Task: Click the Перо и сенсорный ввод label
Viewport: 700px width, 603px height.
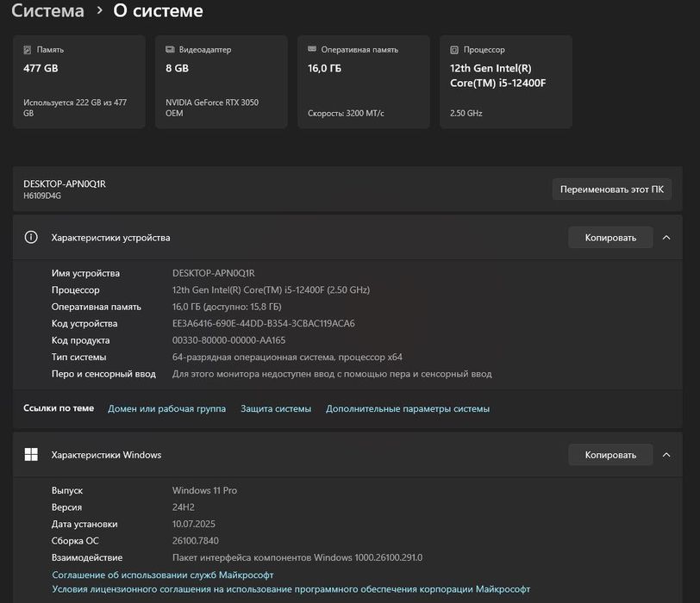Action: (103, 374)
